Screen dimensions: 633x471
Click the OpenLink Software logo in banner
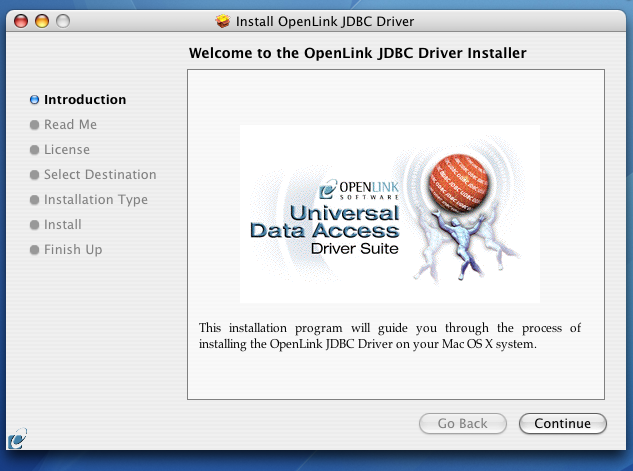coord(358,189)
